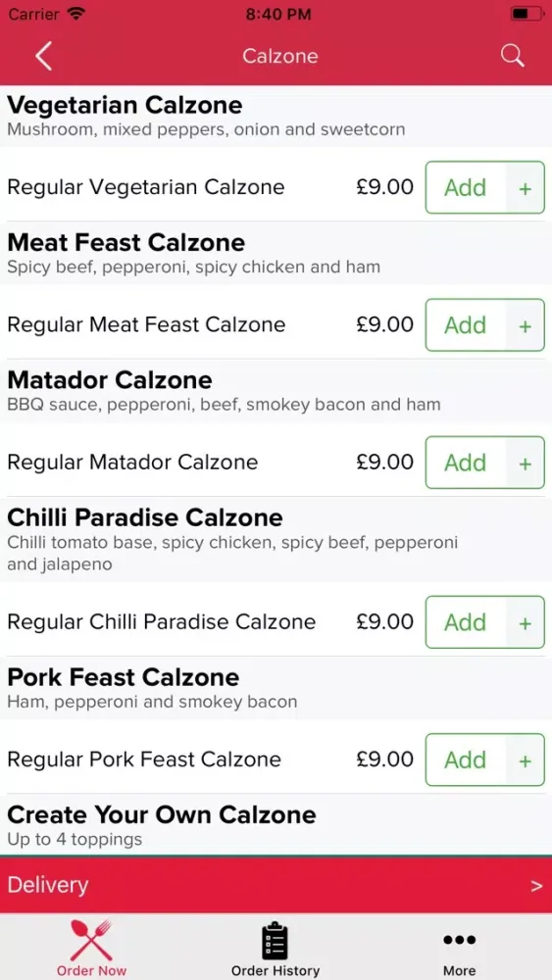Open the More three-dots icon

[x=460, y=940]
